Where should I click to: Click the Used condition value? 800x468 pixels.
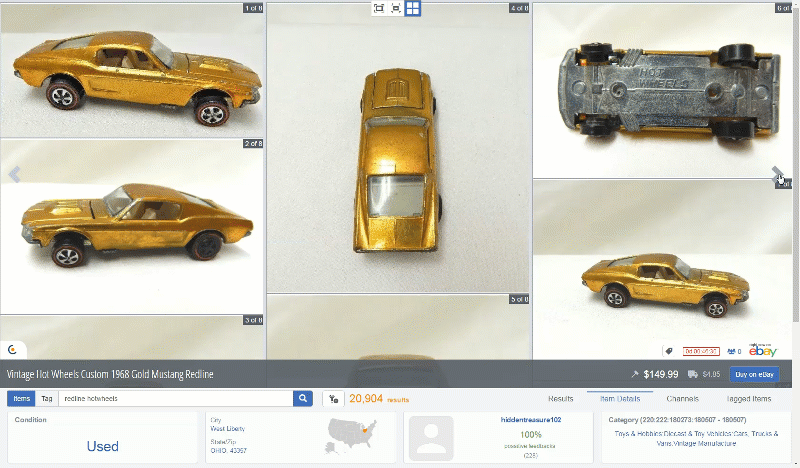[x=103, y=447]
